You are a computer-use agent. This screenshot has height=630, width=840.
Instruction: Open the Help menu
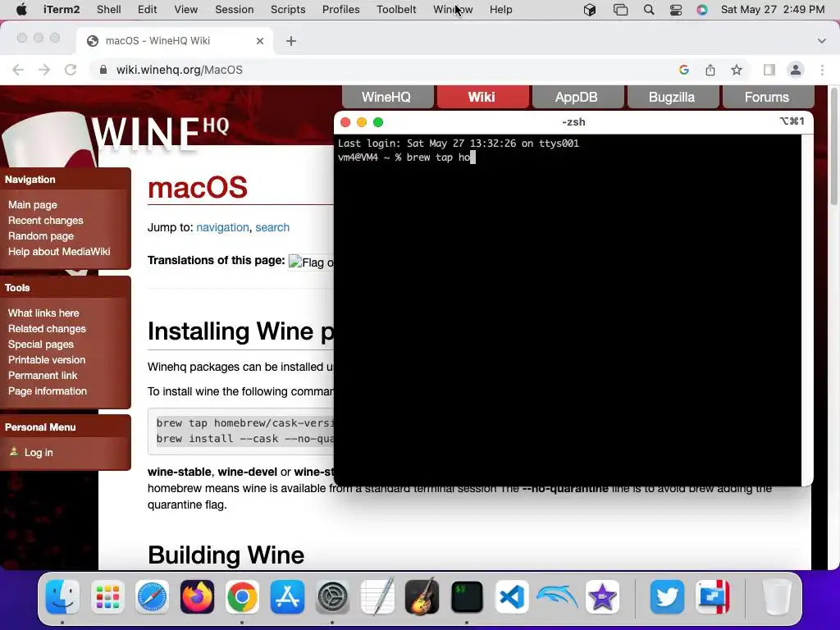point(501,10)
